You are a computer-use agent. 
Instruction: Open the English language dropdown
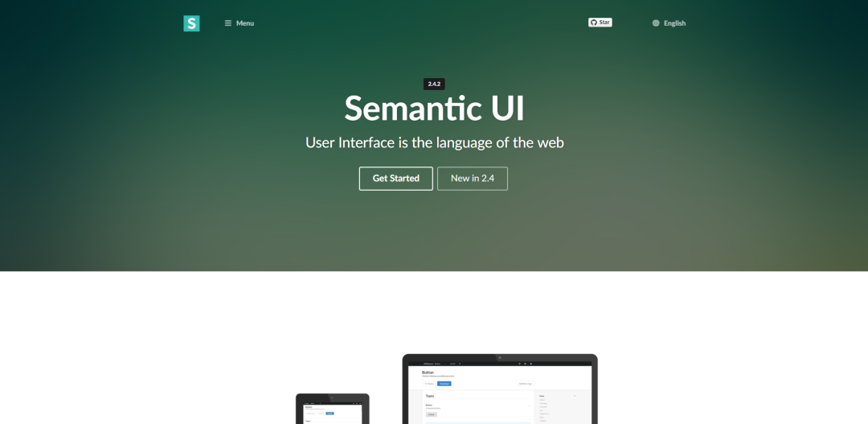click(x=669, y=23)
